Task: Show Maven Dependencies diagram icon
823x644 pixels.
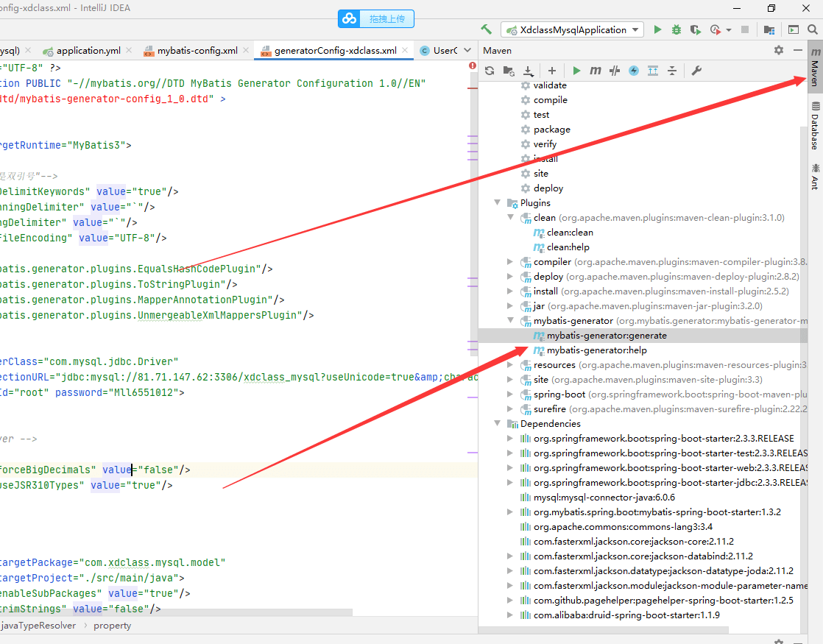Action: pos(653,71)
